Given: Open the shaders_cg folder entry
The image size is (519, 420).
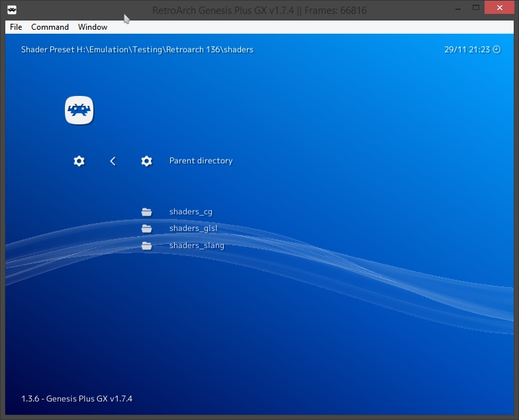Looking at the screenshot, I should click(x=191, y=212).
